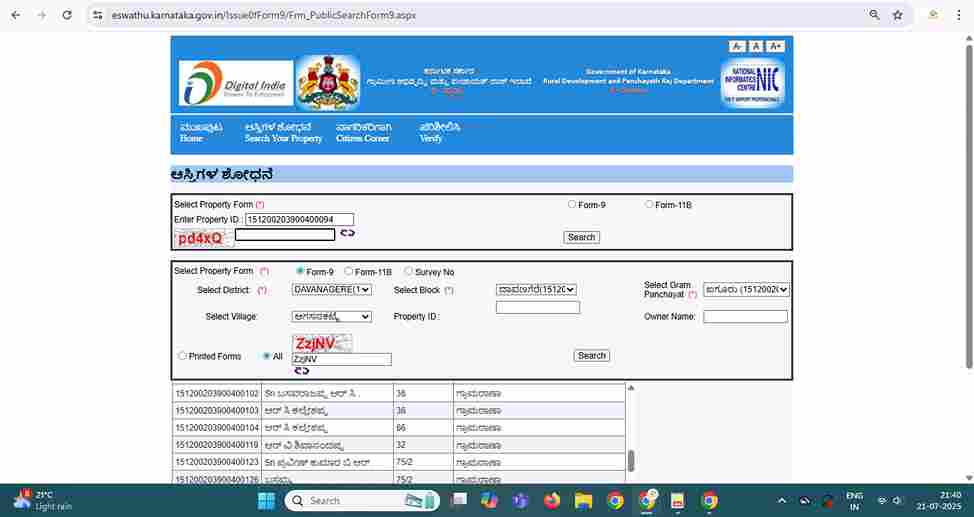The image size is (974, 517).
Task: Choose Form-11B radio beside Survey No
Action: coord(348,272)
